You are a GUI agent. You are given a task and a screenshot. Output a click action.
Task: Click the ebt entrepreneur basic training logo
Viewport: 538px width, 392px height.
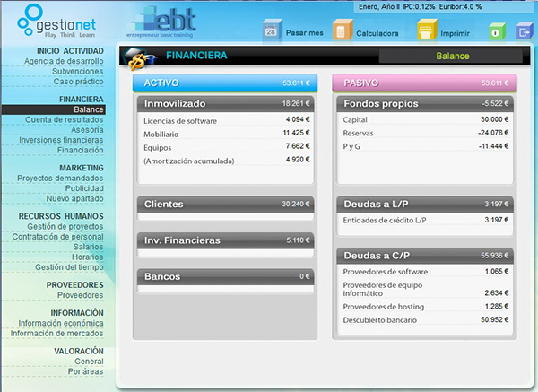(161, 22)
